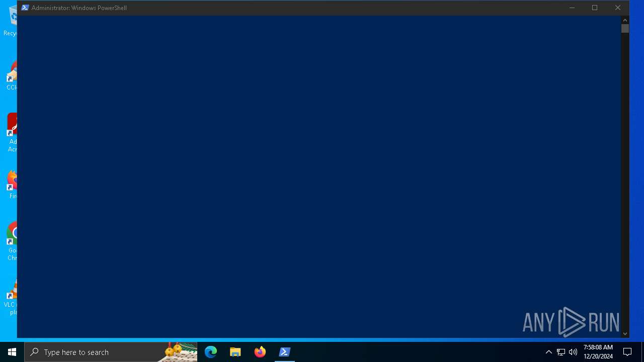Open the Action Center notifications icon
This screenshot has width=644, height=362.
coord(627,352)
